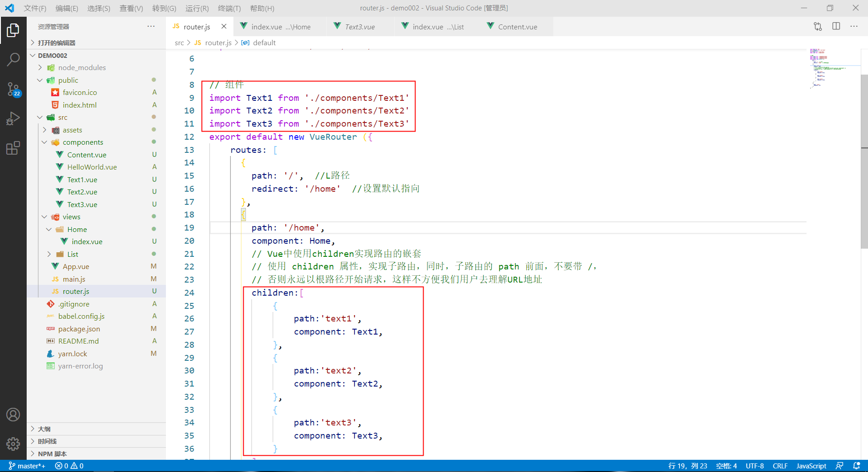868x472 pixels.
Task: Open errors and warnings count in status bar
Action: (x=69, y=466)
